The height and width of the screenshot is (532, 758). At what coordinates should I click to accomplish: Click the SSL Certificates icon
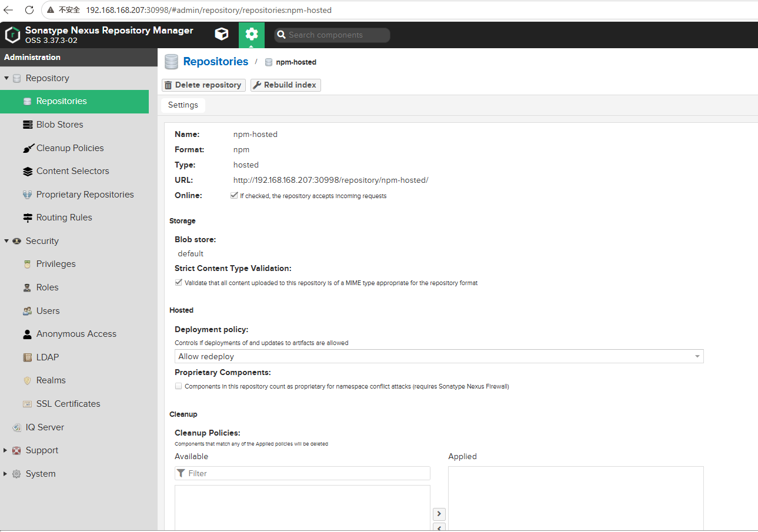pyautogui.click(x=28, y=404)
